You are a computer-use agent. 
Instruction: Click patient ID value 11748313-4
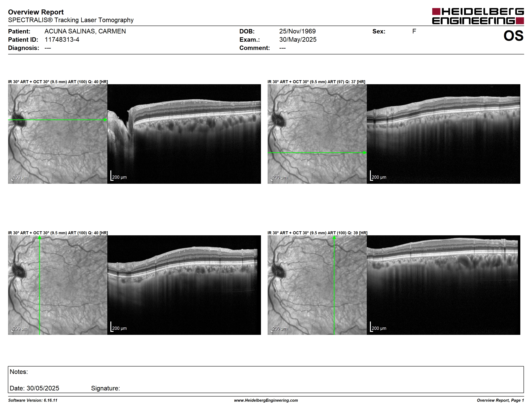click(x=62, y=40)
